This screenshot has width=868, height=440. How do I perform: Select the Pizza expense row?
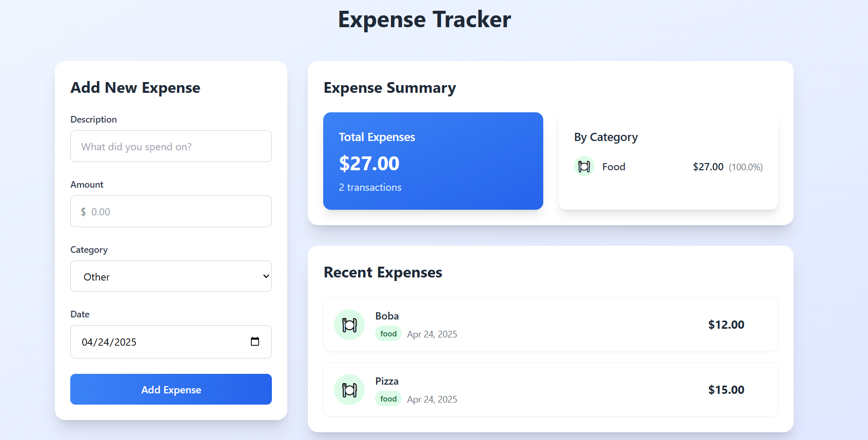550,390
